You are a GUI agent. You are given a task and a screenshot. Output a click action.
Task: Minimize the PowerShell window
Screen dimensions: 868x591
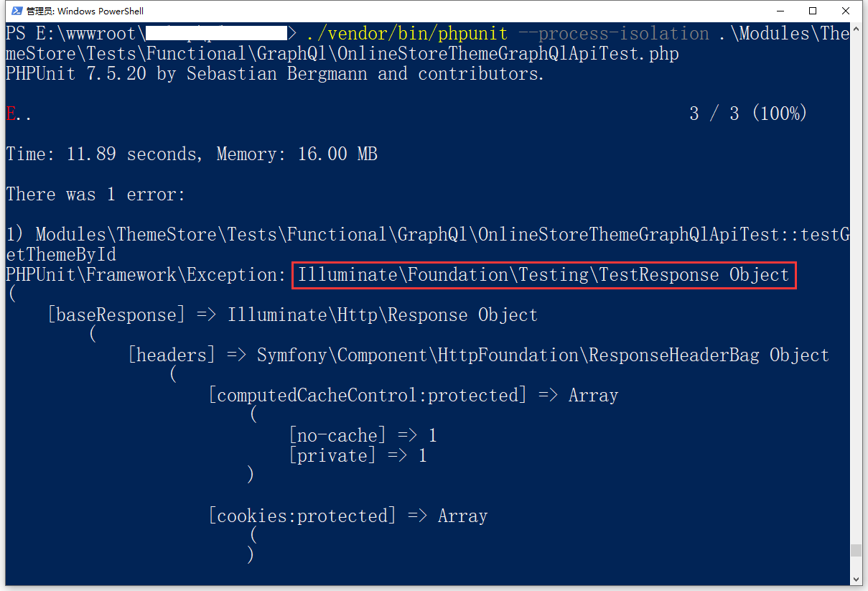[780, 11]
